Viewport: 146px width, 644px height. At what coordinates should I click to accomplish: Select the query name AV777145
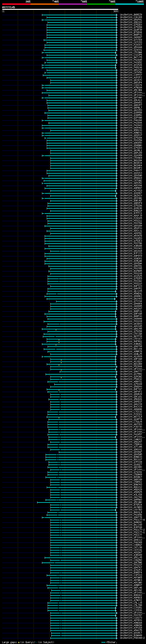point(8,7)
